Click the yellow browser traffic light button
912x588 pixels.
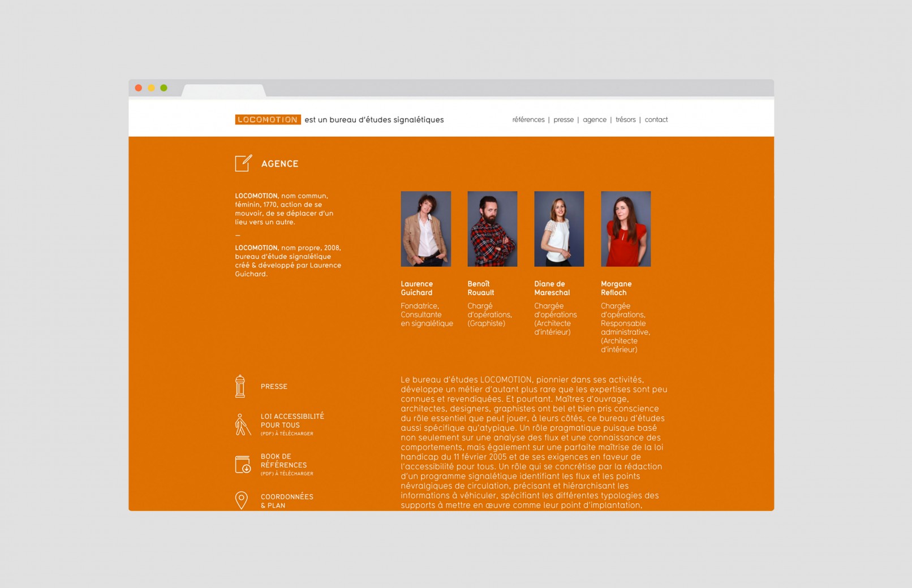point(150,88)
